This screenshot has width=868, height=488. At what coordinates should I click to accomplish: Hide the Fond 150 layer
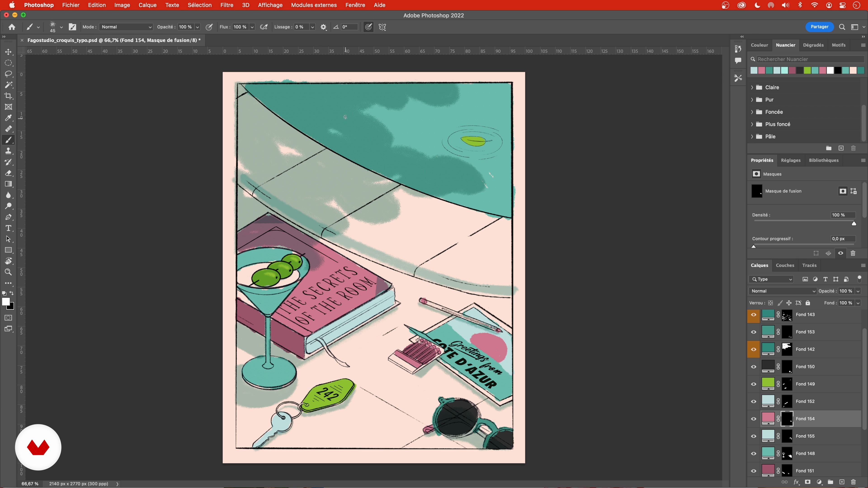point(754,367)
